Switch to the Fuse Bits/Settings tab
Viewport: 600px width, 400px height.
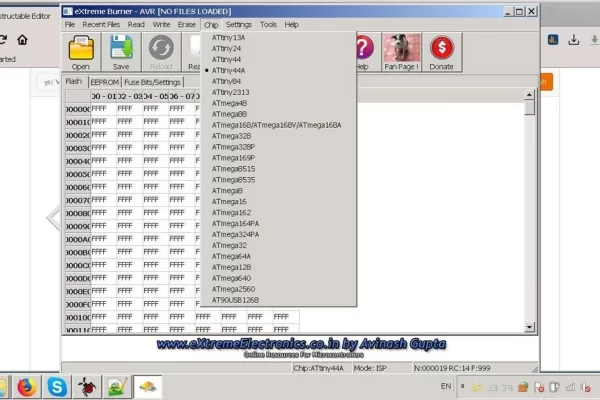coord(152,82)
